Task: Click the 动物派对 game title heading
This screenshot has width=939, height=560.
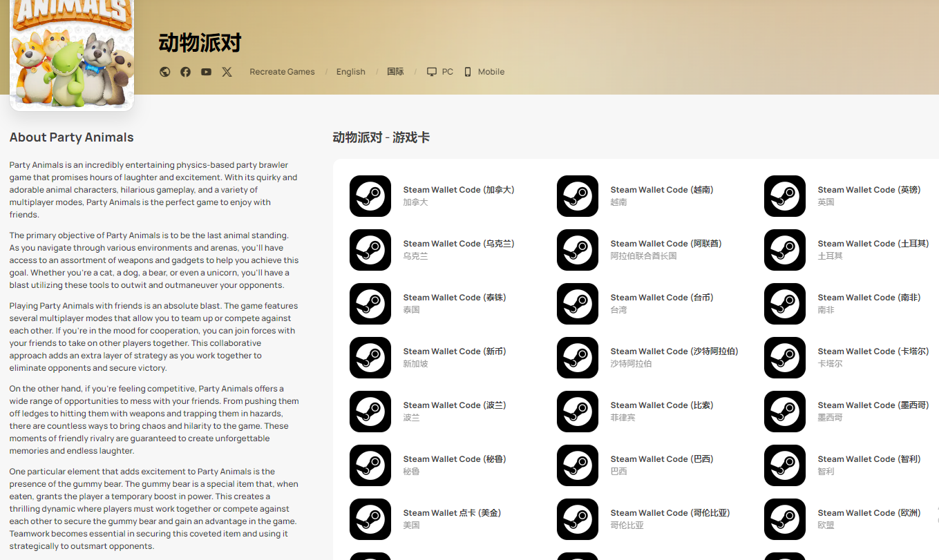Action: 200,43
